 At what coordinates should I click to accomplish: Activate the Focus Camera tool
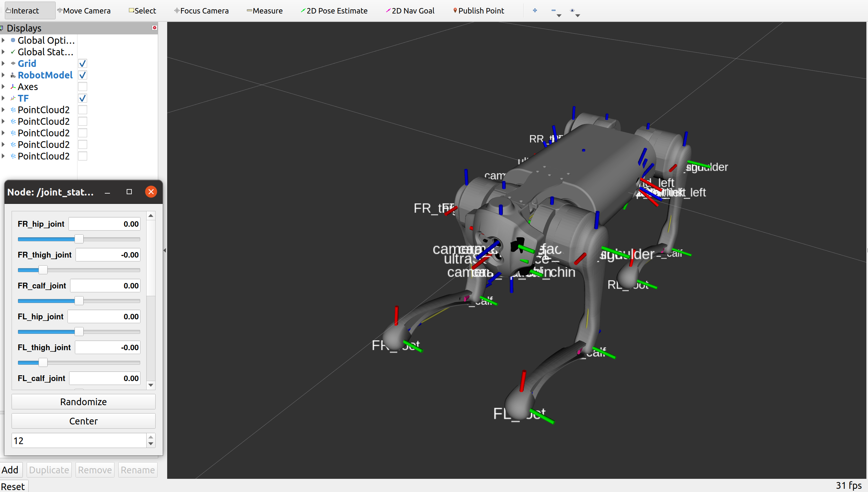tap(201, 11)
